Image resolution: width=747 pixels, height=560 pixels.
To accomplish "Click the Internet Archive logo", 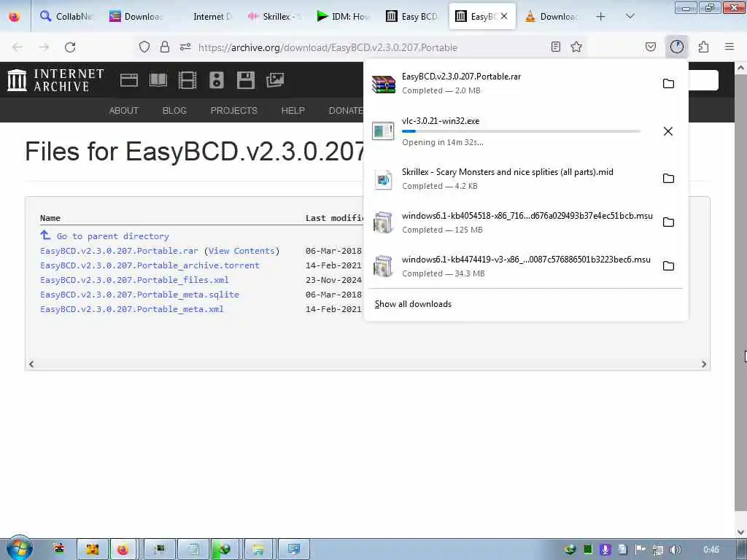I will click(55, 80).
